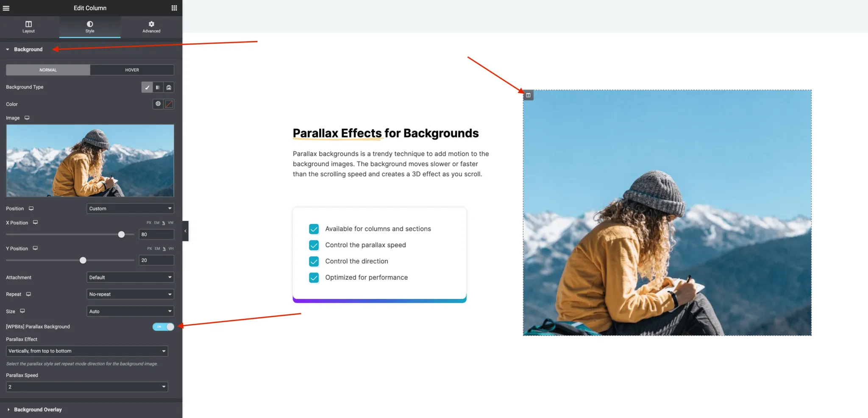Viewport: 868px width, 418px height.
Task: Choose slideshow background type icon
Action: [169, 87]
